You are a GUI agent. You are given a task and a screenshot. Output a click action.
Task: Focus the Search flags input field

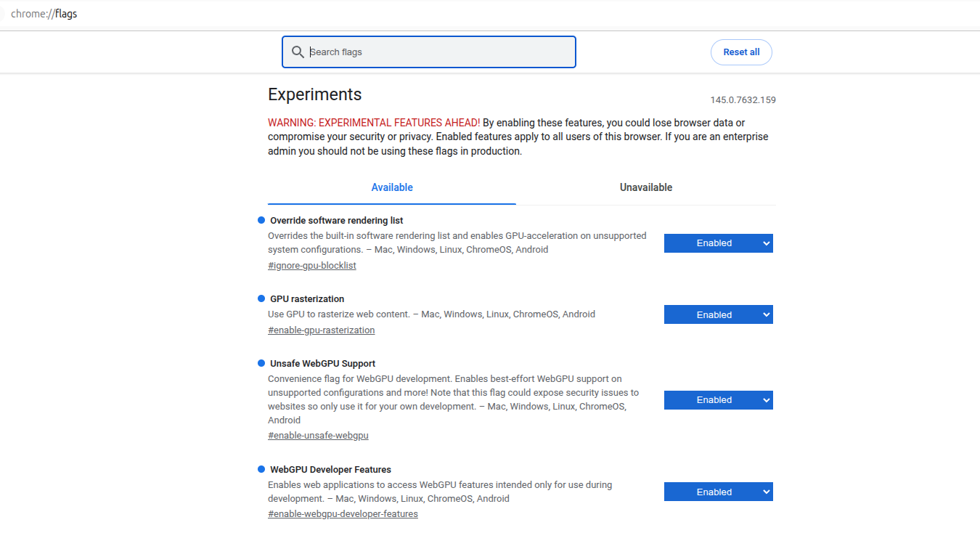pyautogui.click(x=436, y=52)
